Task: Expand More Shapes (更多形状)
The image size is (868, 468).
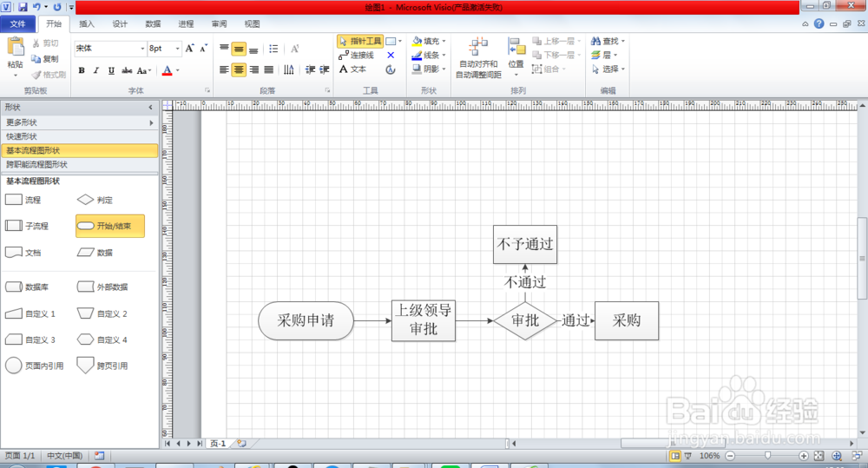Action: [x=79, y=122]
